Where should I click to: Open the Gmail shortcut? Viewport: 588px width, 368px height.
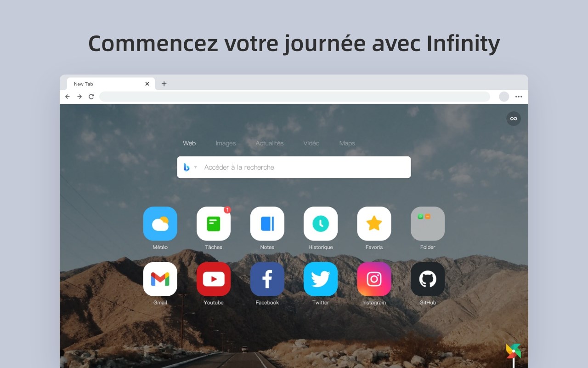160,279
